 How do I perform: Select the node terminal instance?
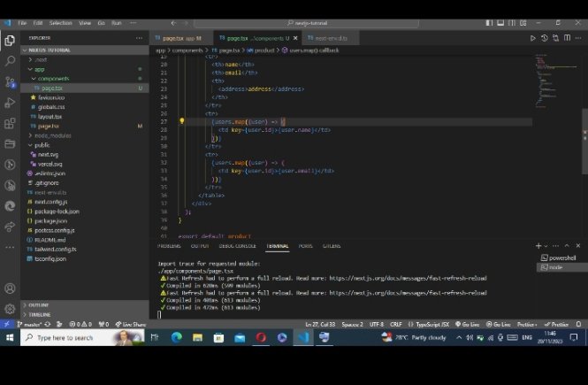tap(561, 267)
